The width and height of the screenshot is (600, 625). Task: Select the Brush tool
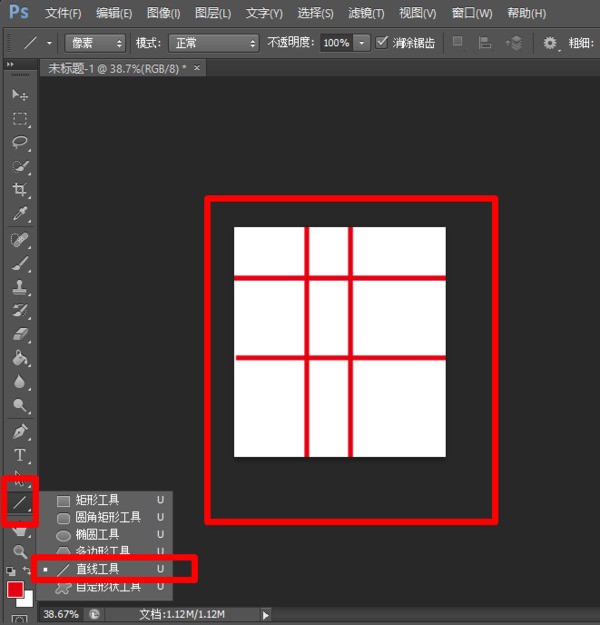(19, 264)
